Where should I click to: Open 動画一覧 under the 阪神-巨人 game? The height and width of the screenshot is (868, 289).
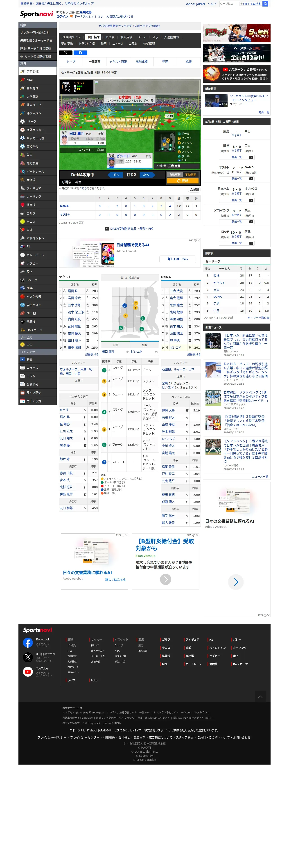click(237, 157)
